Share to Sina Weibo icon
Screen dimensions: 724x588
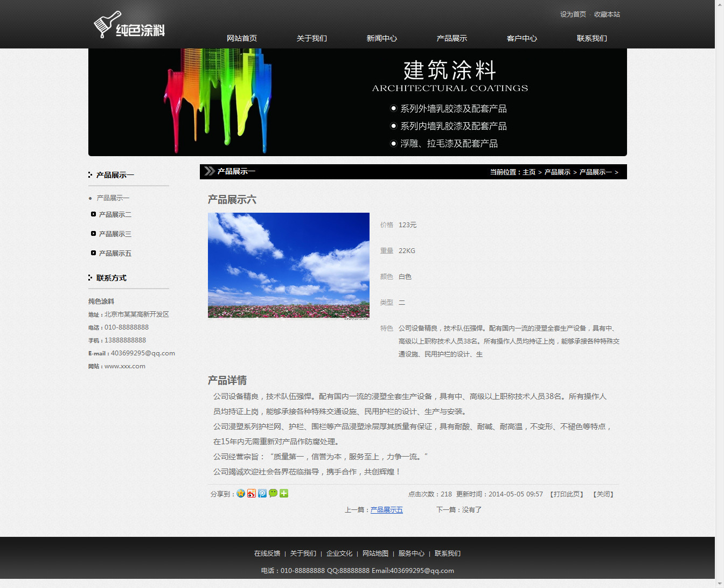coord(252,493)
